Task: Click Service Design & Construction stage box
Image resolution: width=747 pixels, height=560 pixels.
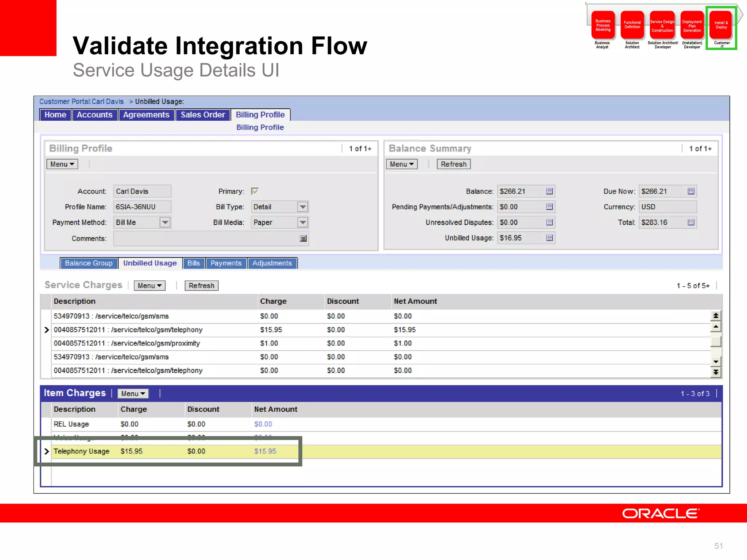Action: pos(662,25)
